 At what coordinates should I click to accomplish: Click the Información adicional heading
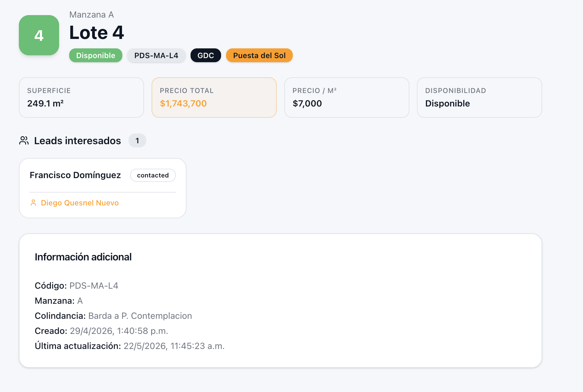tap(83, 257)
